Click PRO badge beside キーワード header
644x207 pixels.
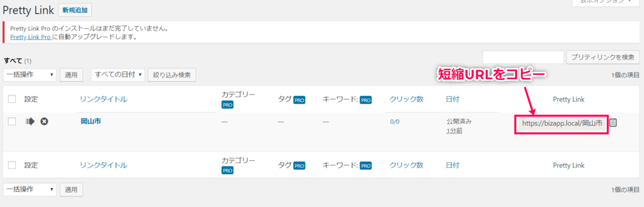[365, 100]
